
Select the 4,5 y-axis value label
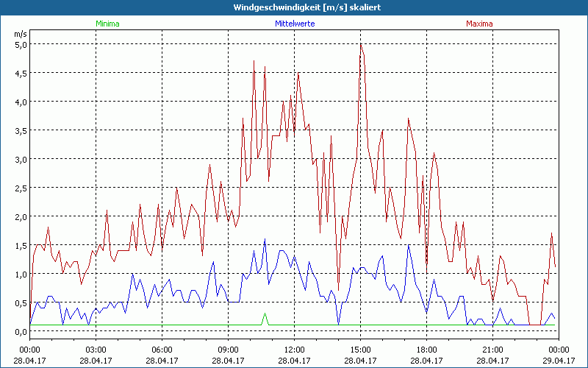pyautogui.click(x=21, y=73)
